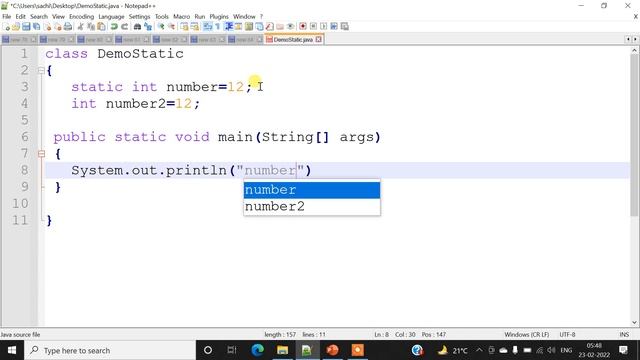Open the Encoding menu

pyautogui.click(x=81, y=16)
